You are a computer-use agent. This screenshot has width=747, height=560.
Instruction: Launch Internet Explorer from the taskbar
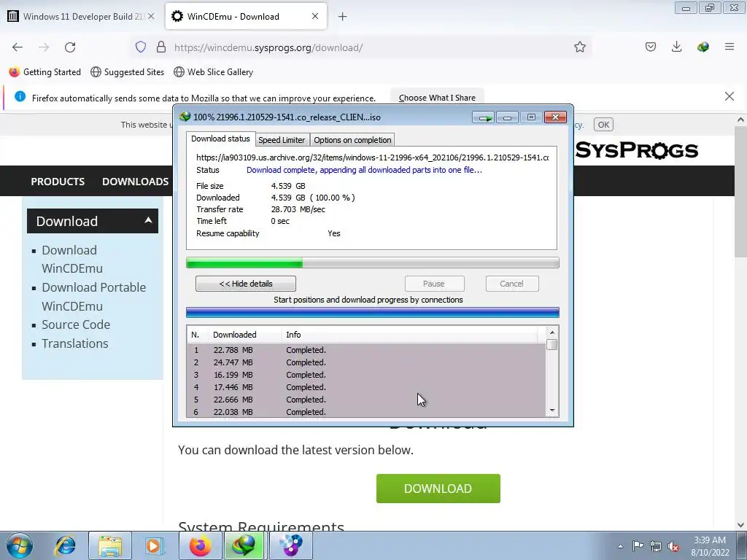pos(65,545)
